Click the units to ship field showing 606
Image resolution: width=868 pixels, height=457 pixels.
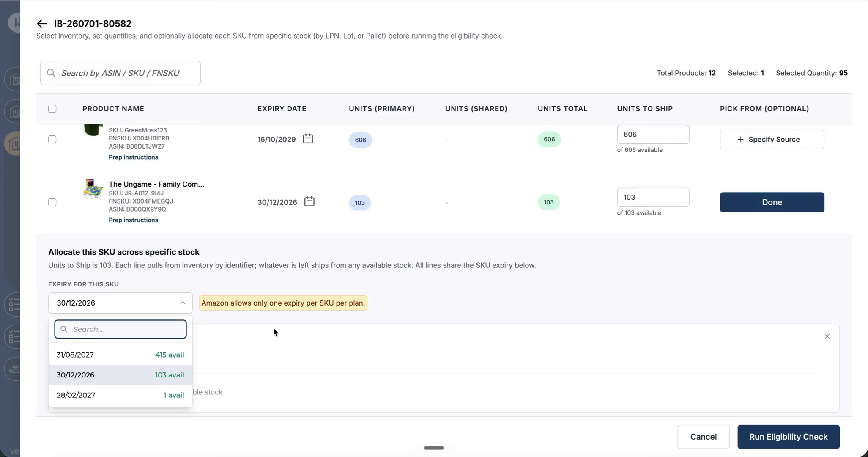point(653,135)
